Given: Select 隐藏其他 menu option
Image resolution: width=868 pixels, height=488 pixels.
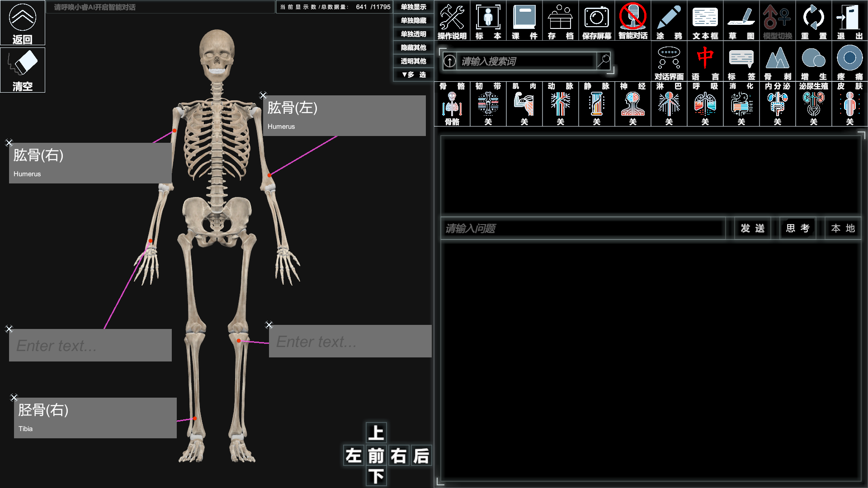Looking at the screenshot, I should tap(413, 47).
